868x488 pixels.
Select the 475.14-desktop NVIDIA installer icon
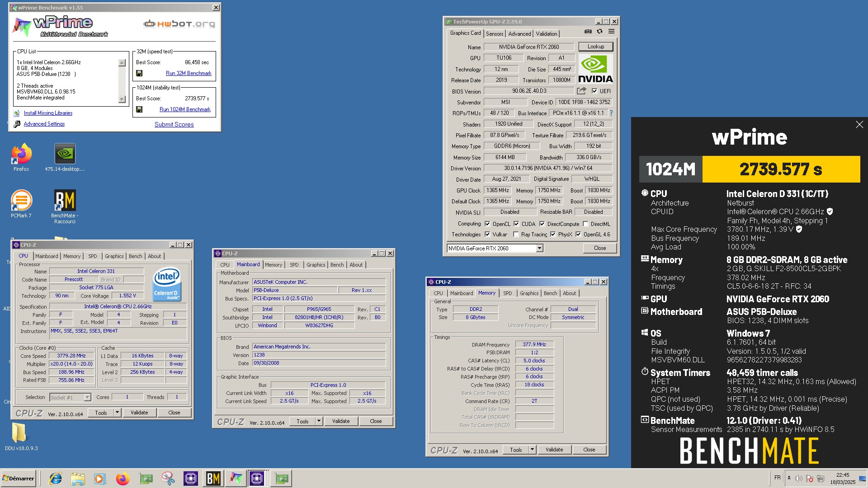(65, 157)
